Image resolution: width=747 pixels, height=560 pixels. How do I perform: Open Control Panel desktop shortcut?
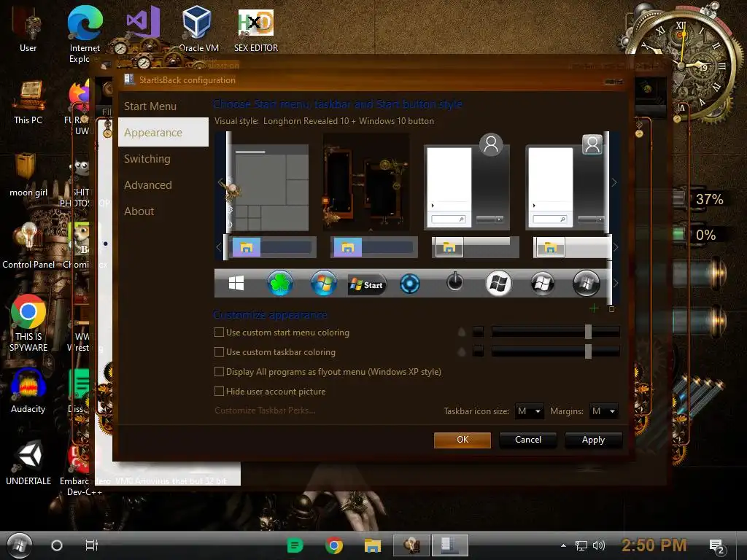pos(28,246)
